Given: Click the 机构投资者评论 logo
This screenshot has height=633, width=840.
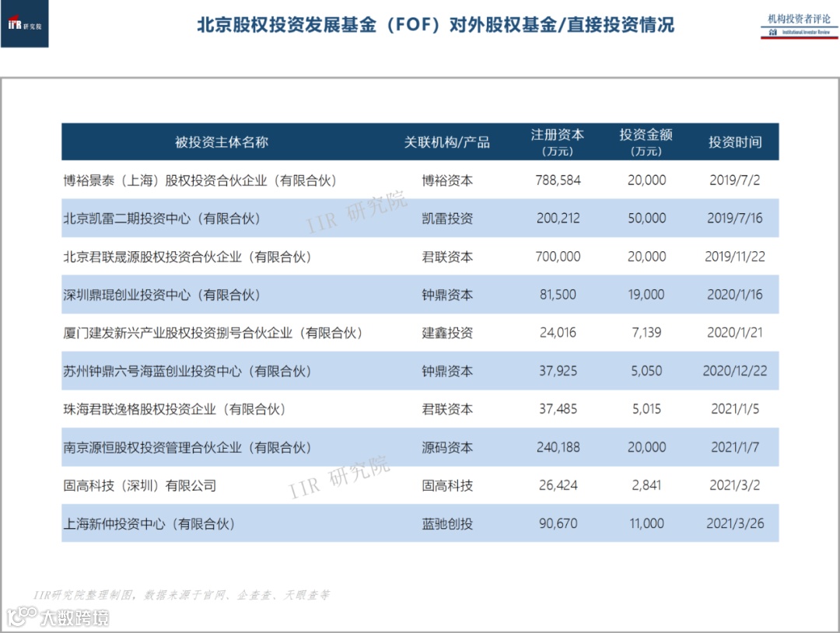Looking at the screenshot, I should click(x=799, y=25).
